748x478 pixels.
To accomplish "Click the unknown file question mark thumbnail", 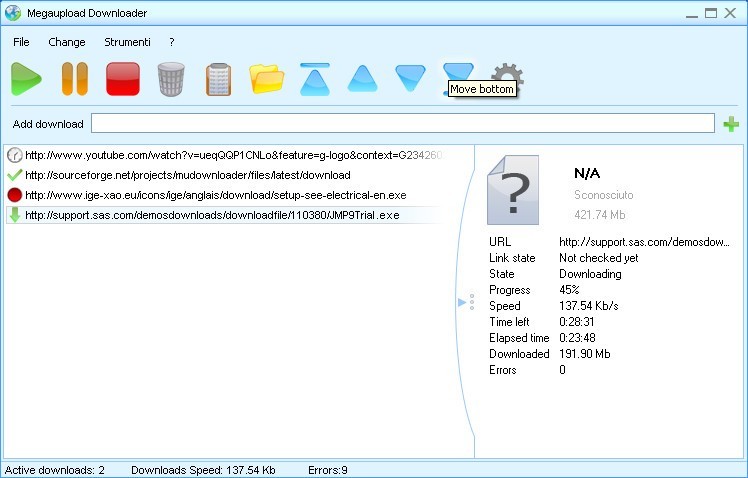I will point(513,190).
